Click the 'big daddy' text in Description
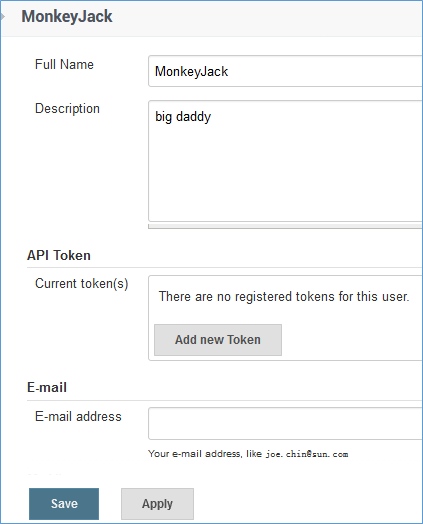Image resolution: width=423 pixels, height=524 pixels. pyautogui.click(x=183, y=117)
